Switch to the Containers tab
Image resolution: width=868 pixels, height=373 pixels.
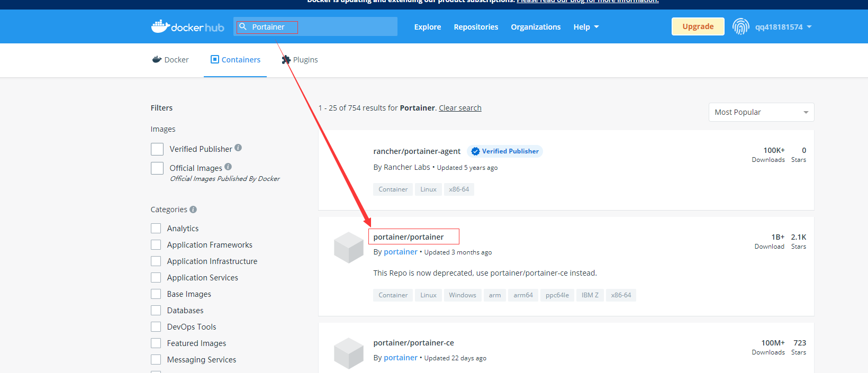click(x=236, y=60)
